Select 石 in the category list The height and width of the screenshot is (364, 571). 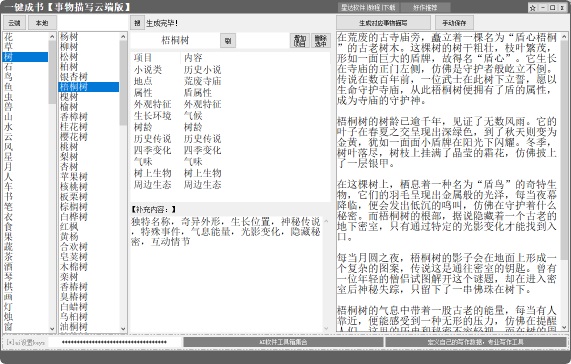pyautogui.click(x=25, y=67)
